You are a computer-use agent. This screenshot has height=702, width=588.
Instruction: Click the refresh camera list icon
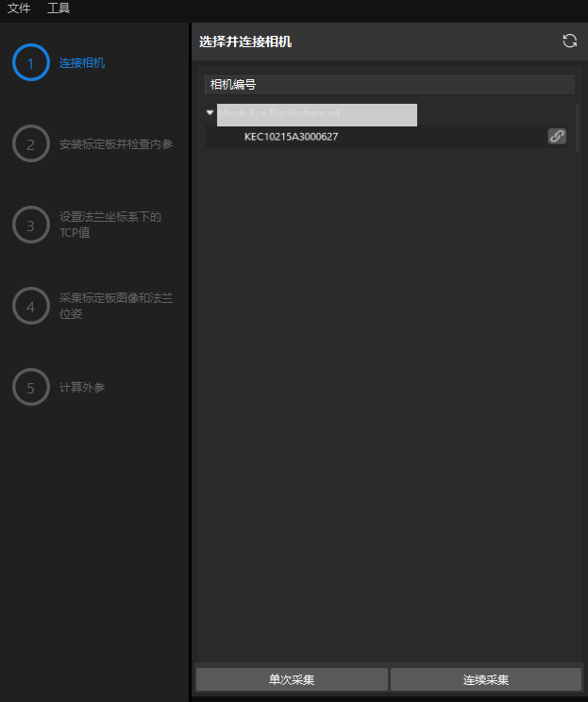click(570, 41)
